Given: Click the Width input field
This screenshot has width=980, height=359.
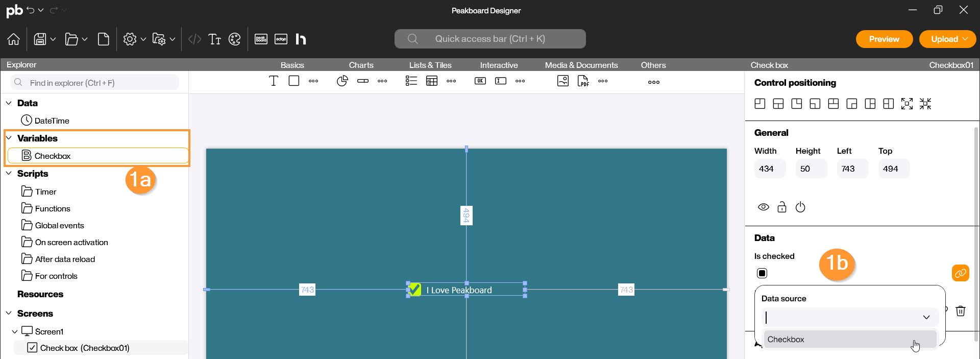Looking at the screenshot, I should (x=770, y=169).
